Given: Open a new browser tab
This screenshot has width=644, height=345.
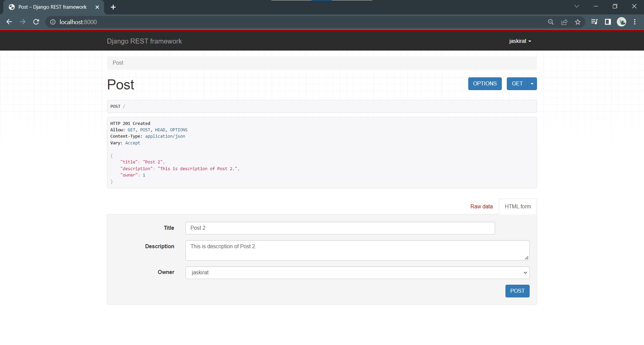Looking at the screenshot, I should 113,7.
